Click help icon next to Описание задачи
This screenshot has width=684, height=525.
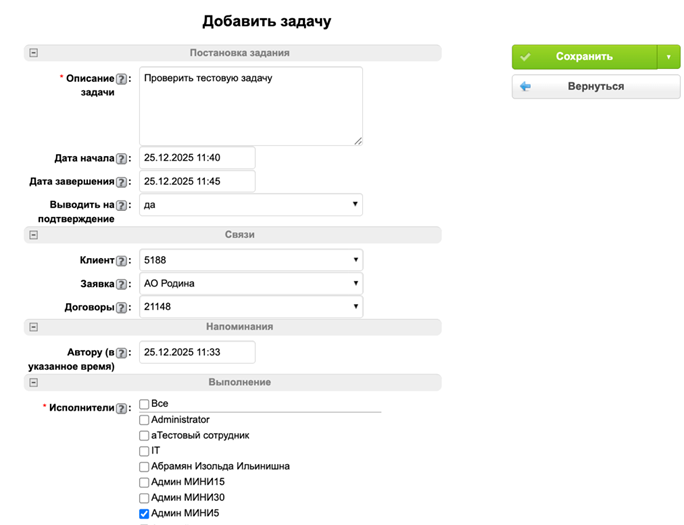[x=122, y=78]
